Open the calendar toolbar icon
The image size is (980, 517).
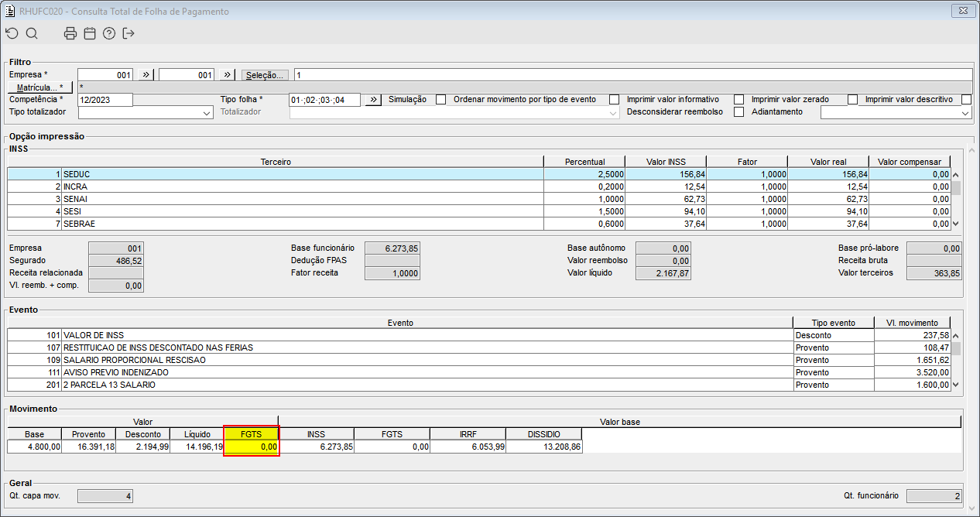pos(90,33)
